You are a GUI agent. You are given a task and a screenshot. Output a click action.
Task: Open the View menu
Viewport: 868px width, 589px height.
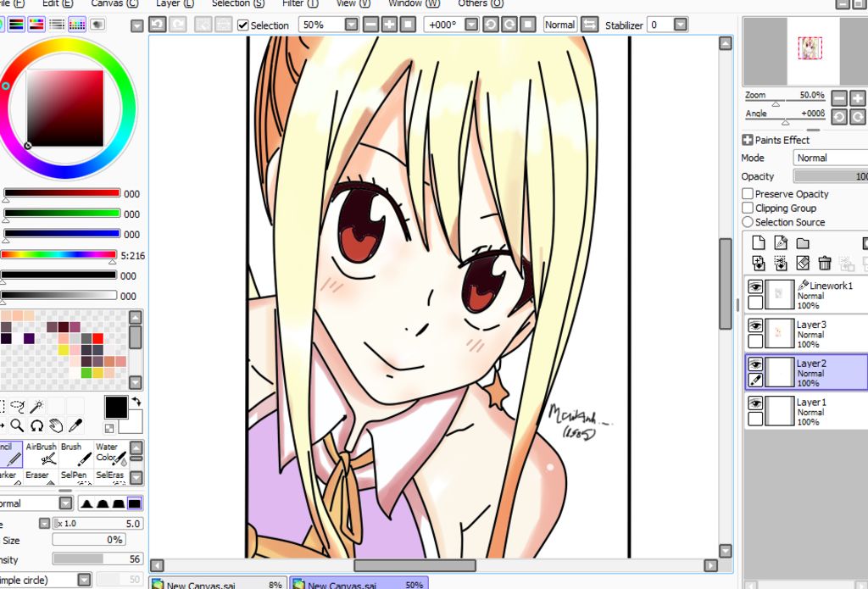point(353,3)
